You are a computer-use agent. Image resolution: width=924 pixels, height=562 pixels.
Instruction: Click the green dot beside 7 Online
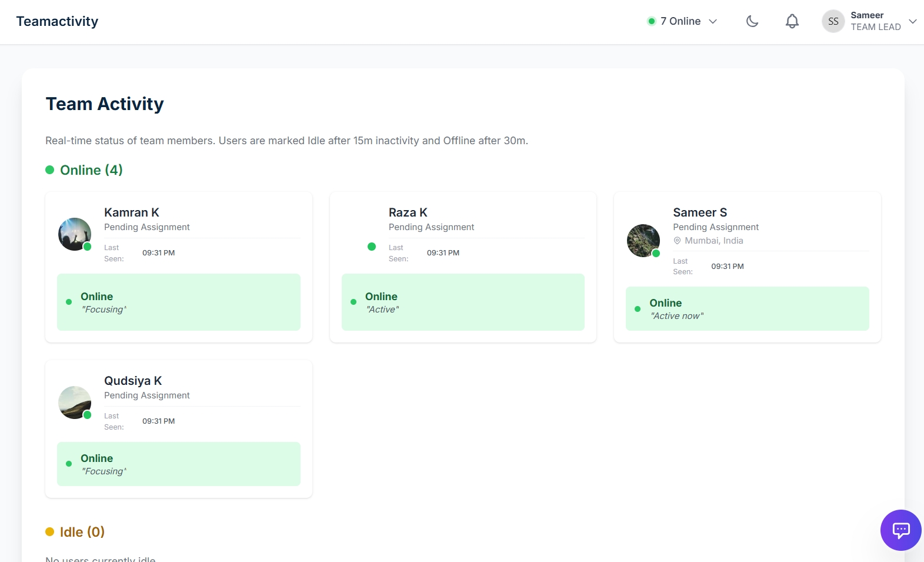651,22
